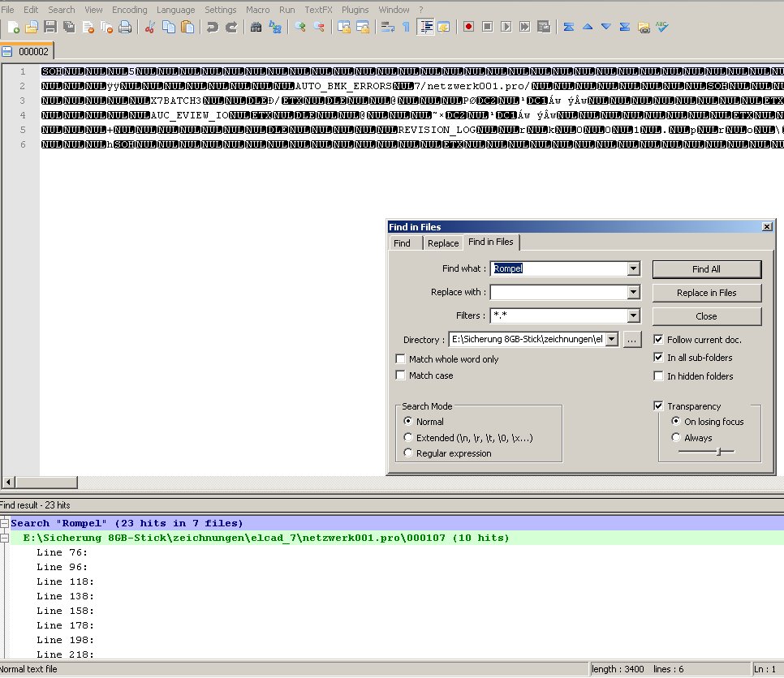Click the Save Recorded Macro icon

click(544, 27)
